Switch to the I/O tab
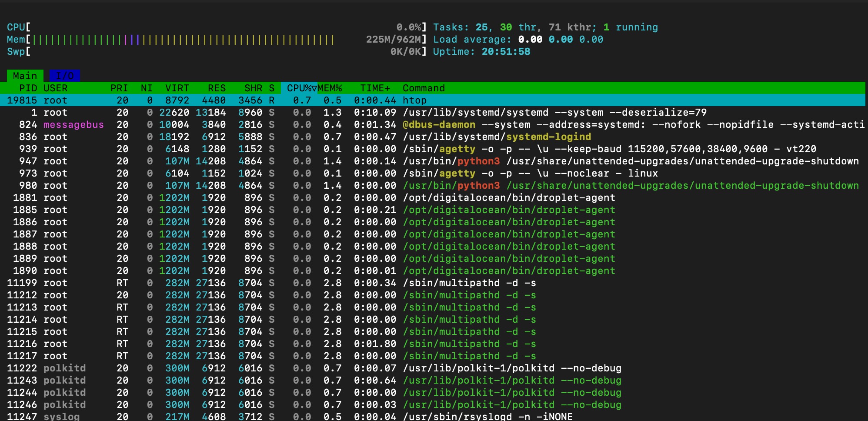 [x=65, y=76]
